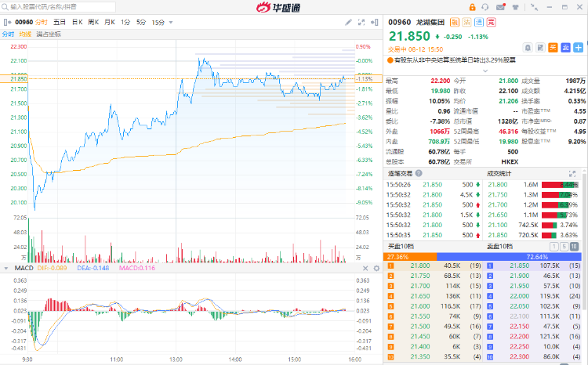
Task: Toggle the 满占坐标 full coordinate option
Action: 49,34
